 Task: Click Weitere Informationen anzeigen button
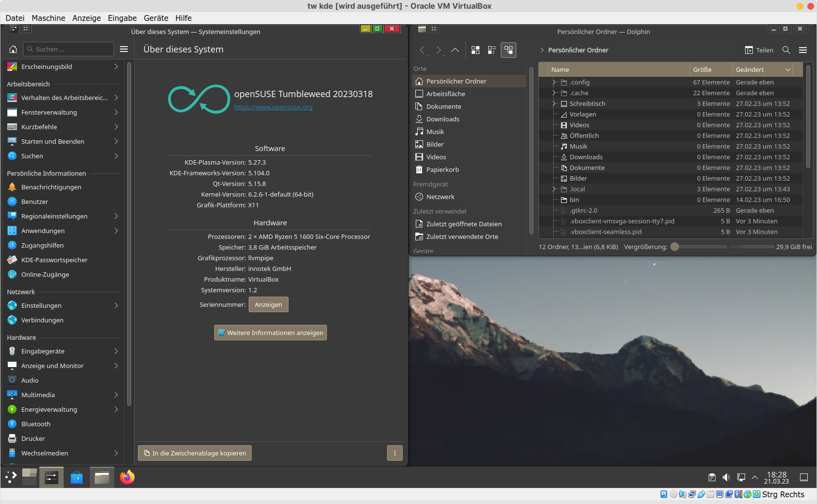click(x=271, y=333)
